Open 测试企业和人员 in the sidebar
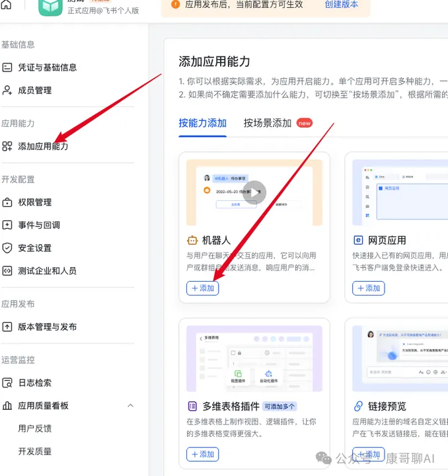The height and width of the screenshot is (476, 448). click(48, 270)
